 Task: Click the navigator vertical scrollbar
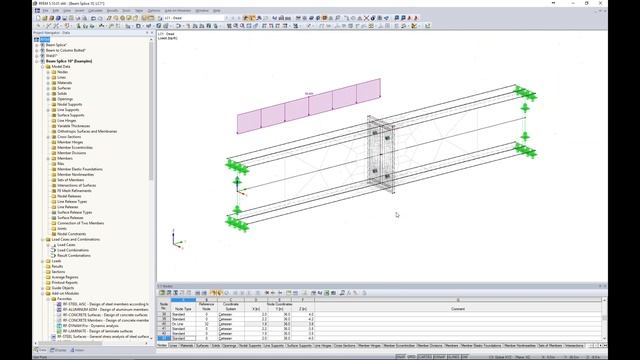[x=151, y=110]
